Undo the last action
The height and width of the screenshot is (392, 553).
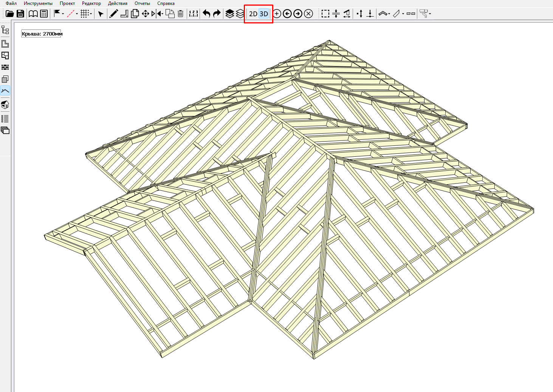[x=206, y=14]
